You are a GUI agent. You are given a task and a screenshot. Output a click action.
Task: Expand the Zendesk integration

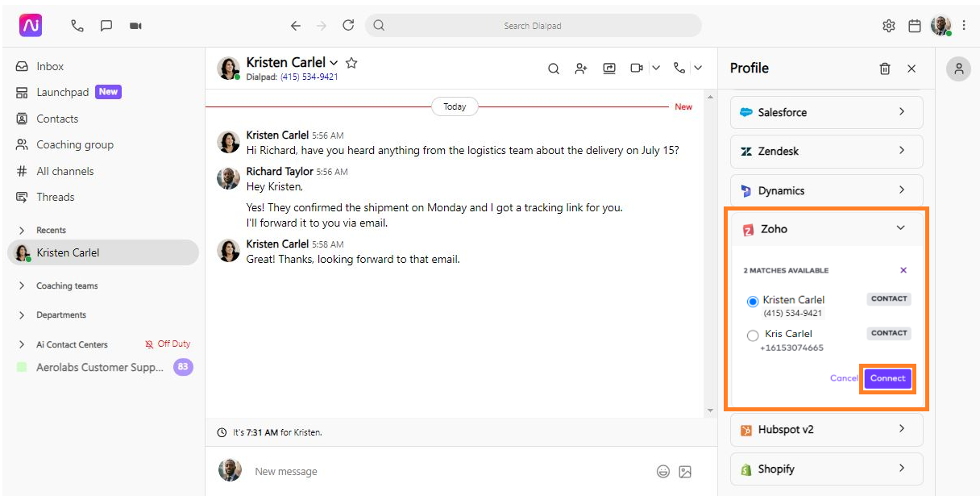click(x=827, y=151)
